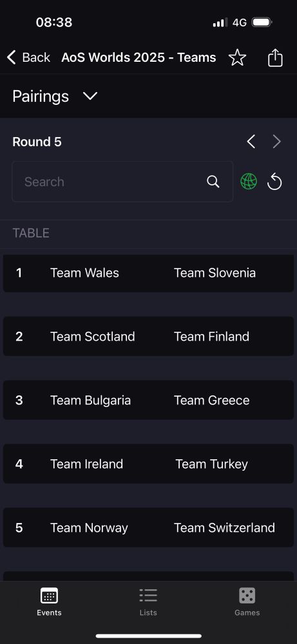Tap the back chevron icon
Image resolution: width=297 pixels, height=644 pixels.
click(12, 57)
